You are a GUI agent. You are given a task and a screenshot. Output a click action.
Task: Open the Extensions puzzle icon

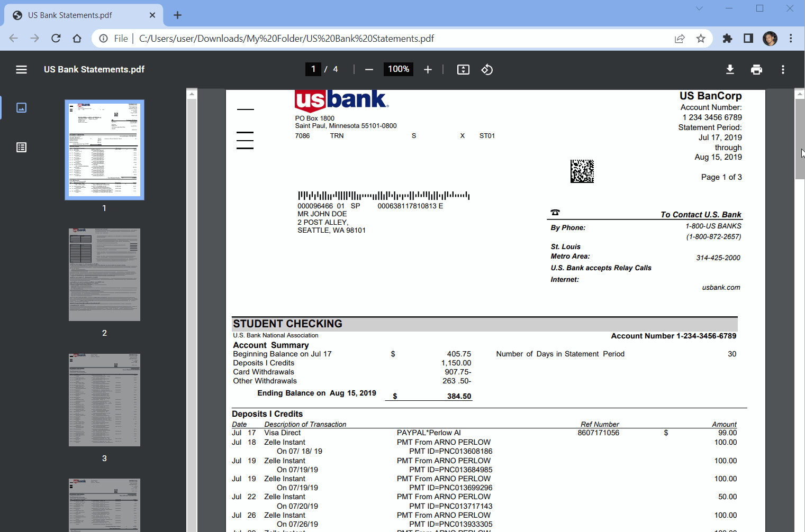point(727,38)
